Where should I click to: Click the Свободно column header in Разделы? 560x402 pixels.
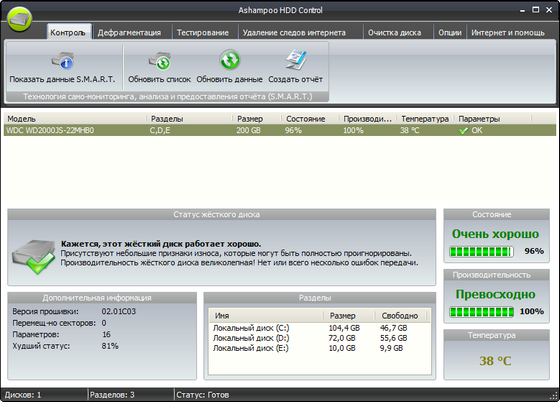click(x=400, y=316)
